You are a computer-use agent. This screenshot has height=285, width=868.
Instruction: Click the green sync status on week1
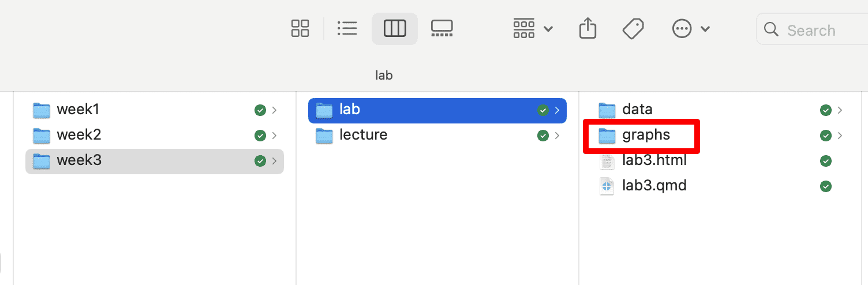(x=260, y=110)
